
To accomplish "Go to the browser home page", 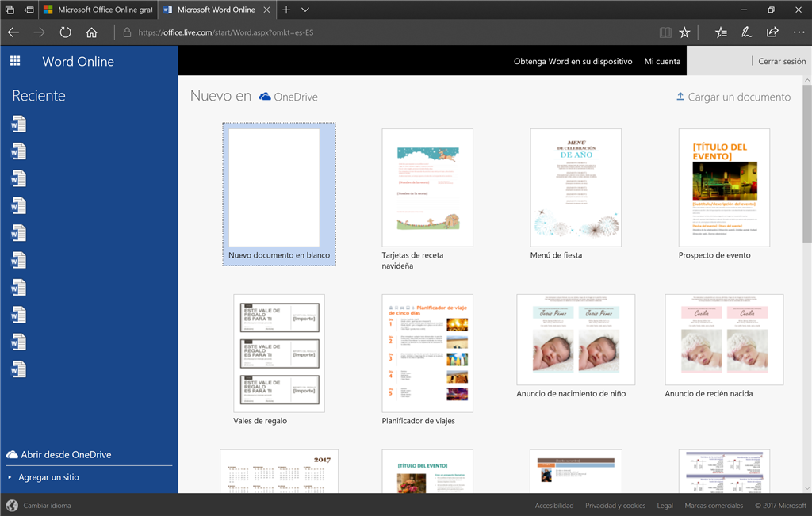I will tap(92, 32).
